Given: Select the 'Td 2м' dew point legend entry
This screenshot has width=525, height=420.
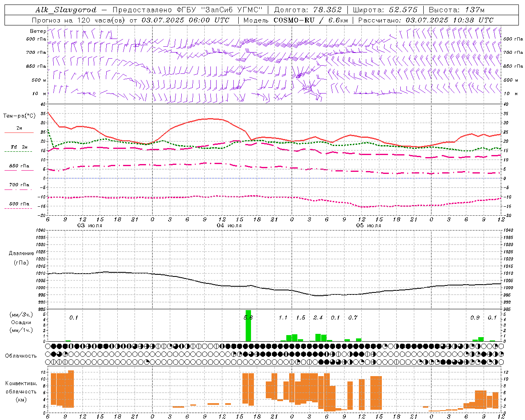Looking at the screenshot, I should pyautogui.click(x=19, y=147).
